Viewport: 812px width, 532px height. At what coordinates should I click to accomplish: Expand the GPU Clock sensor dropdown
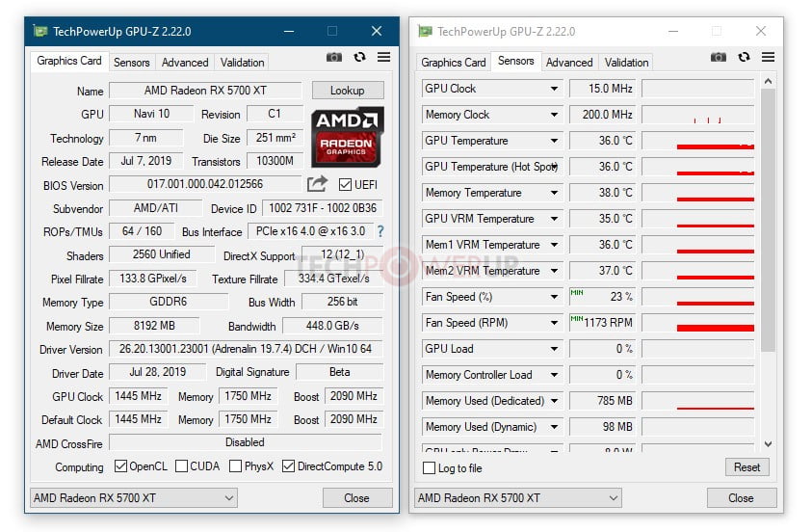click(x=554, y=89)
